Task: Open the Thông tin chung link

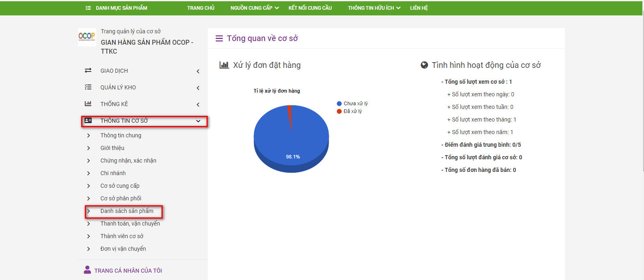Action: 121,135
